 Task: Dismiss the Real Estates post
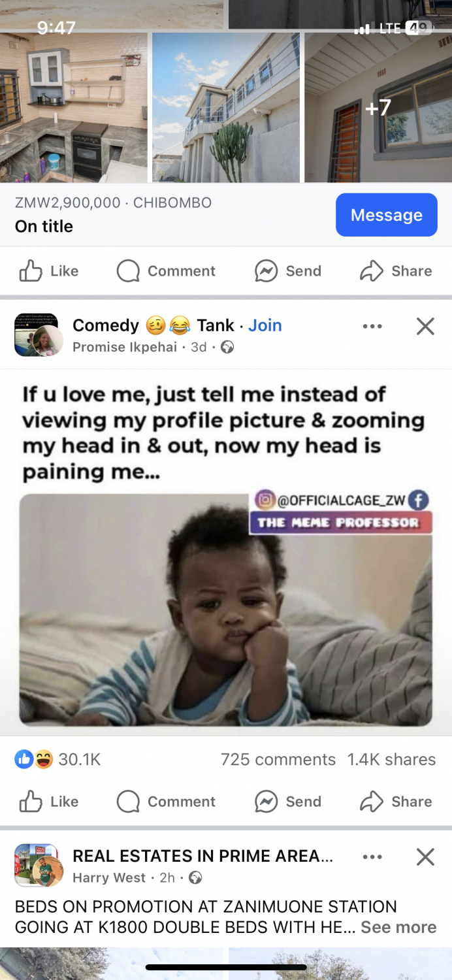click(425, 857)
